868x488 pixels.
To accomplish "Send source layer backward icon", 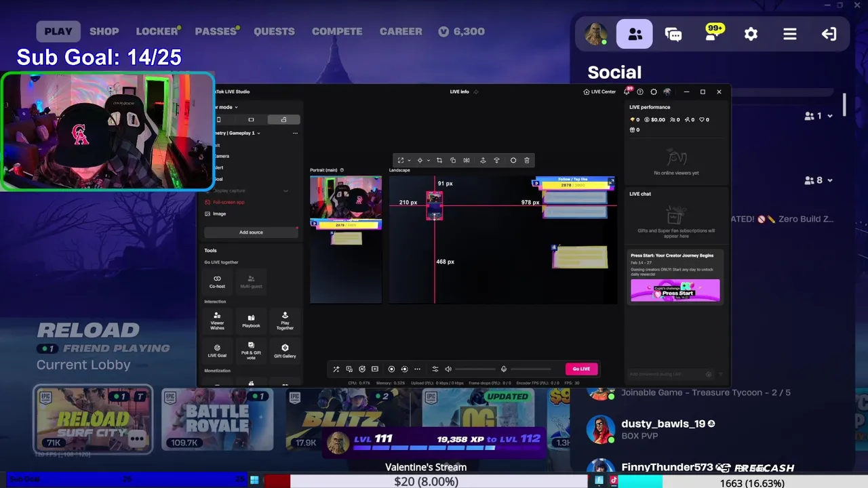I will pos(496,160).
